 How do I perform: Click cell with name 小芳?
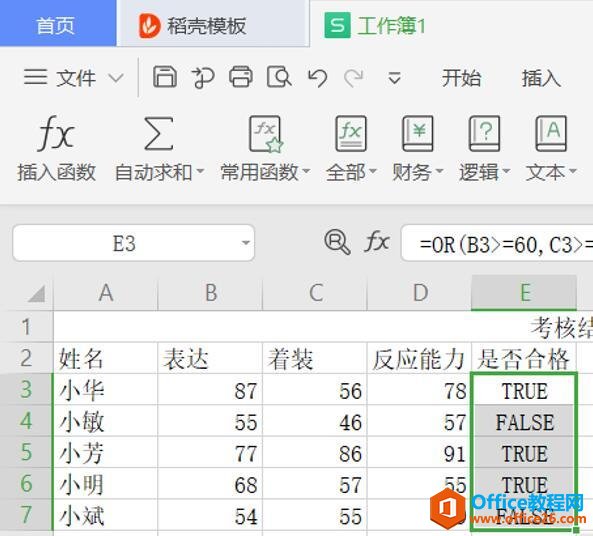(x=106, y=452)
